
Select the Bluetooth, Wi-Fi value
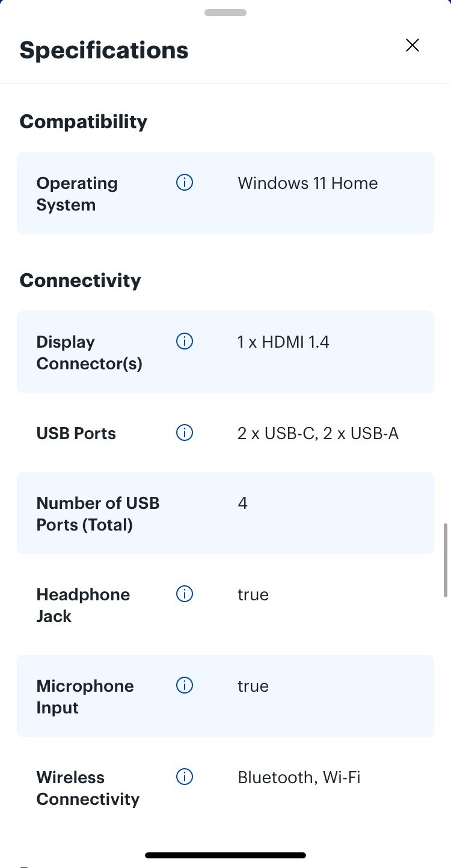299,777
